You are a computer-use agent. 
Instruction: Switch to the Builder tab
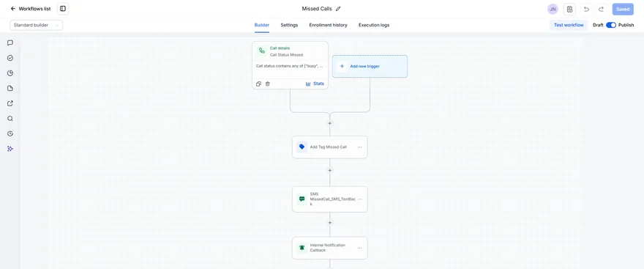[262, 25]
